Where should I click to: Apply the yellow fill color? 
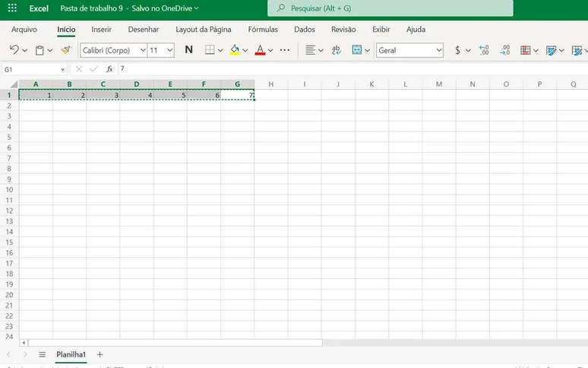[x=234, y=50]
